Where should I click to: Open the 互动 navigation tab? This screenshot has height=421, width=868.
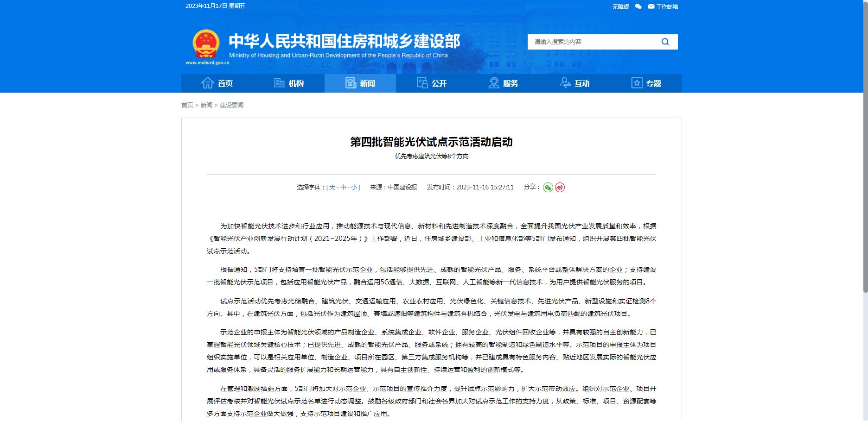(x=575, y=83)
